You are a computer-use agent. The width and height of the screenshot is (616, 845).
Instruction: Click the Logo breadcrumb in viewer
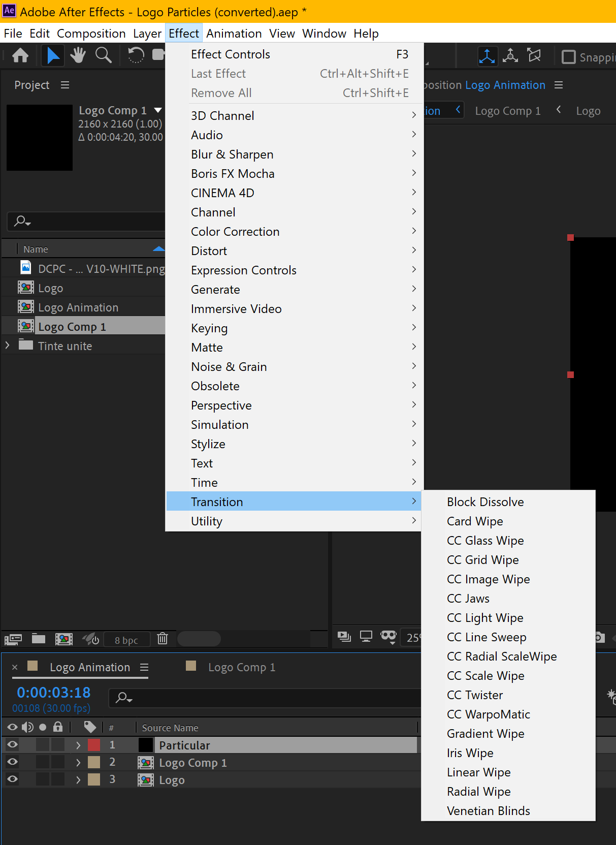[x=588, y=111]
